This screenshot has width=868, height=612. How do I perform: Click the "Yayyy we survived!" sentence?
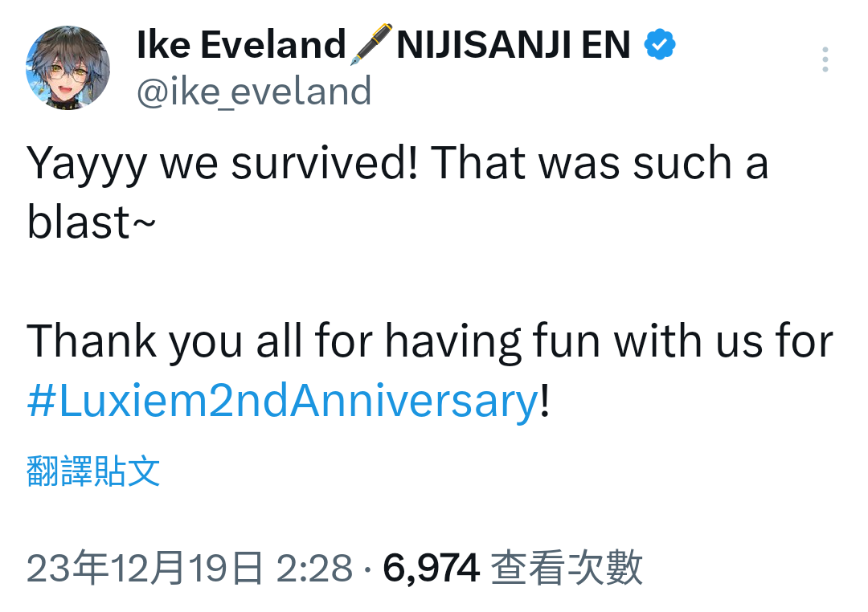(222, 164)
